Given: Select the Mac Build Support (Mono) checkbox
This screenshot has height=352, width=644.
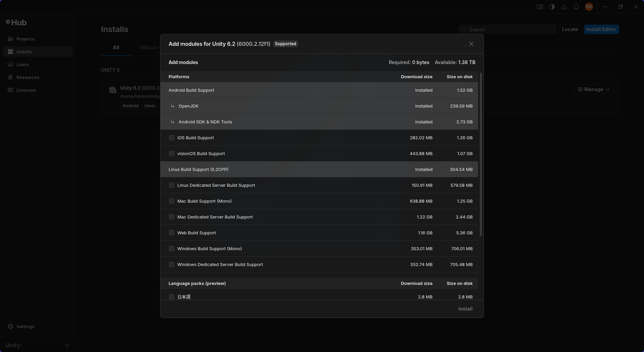Looking at the screenshot, I should point(172,201).
